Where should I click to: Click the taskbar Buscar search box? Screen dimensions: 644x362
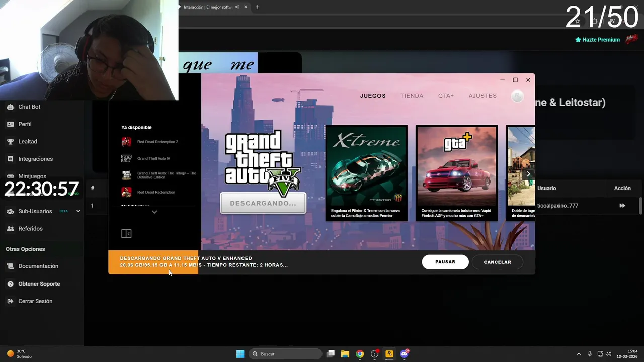pyautogui.click(x=286, y=354)
